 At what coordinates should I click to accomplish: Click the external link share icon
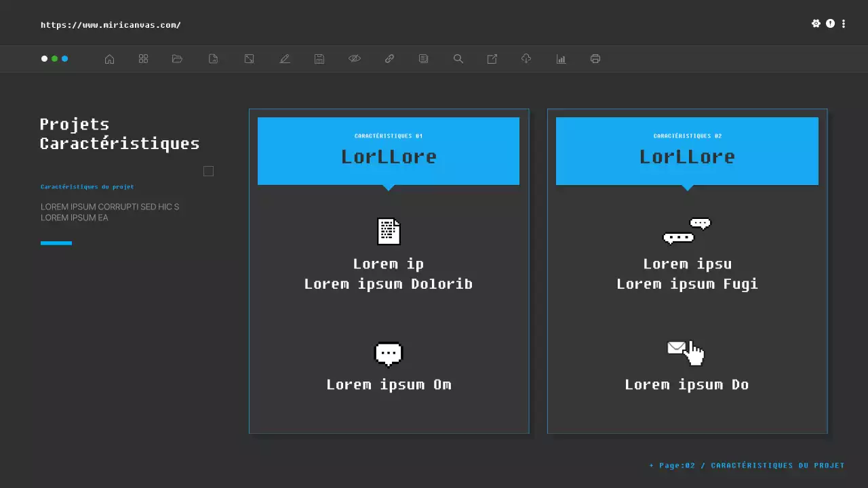point(492,59)
